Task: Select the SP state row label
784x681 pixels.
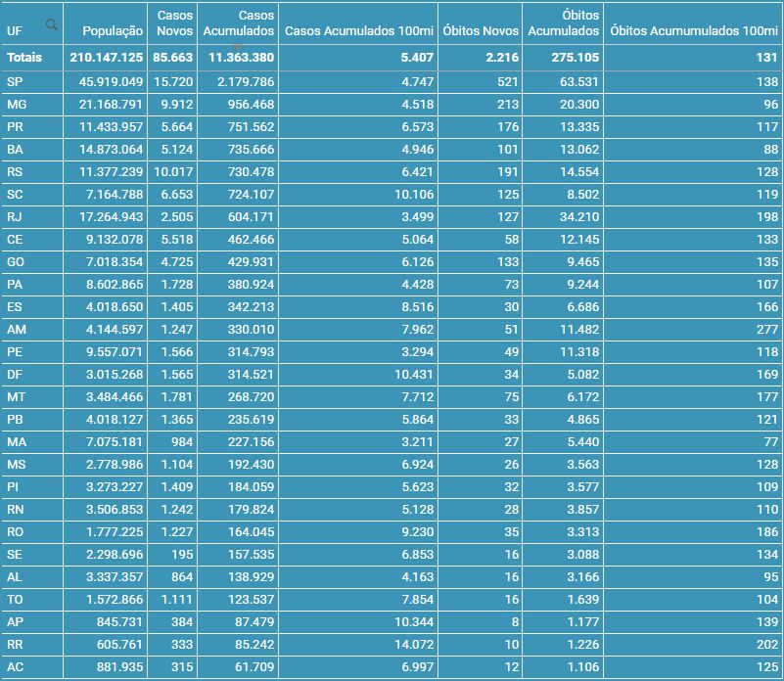Action: point(15,81)
